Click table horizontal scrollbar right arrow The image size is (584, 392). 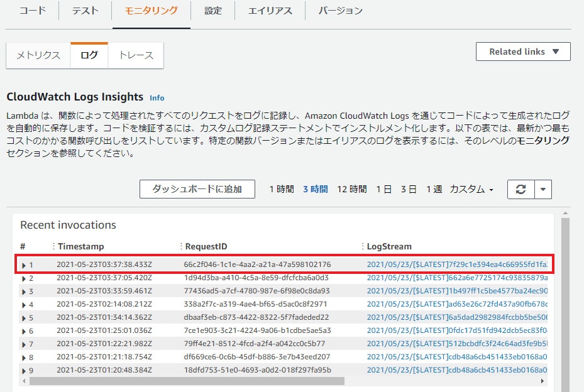[x=543, y=381]
